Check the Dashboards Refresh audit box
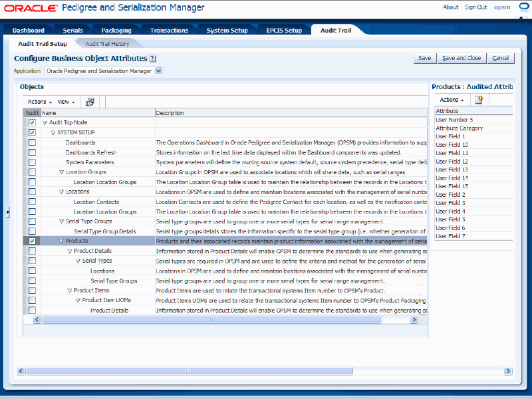The height and width of the screenshot is (399, 532). click(x=32, y=152)
